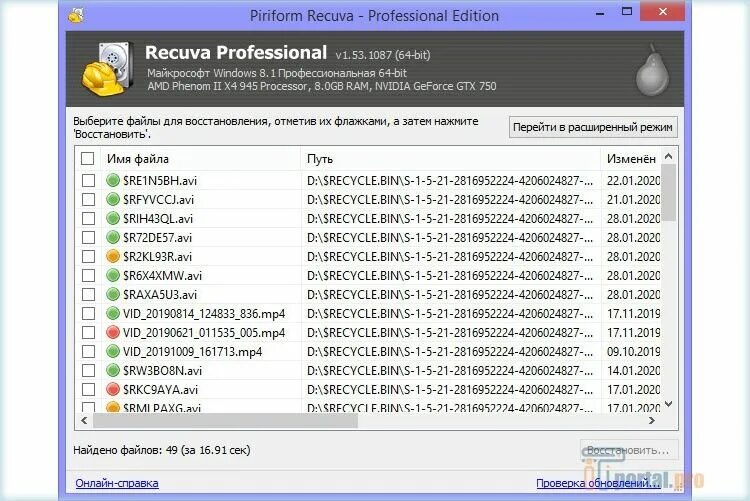Sort by the Имя файла column header
Image resolution: width=750 pixels, height=501 pixels.
point(201,159)
